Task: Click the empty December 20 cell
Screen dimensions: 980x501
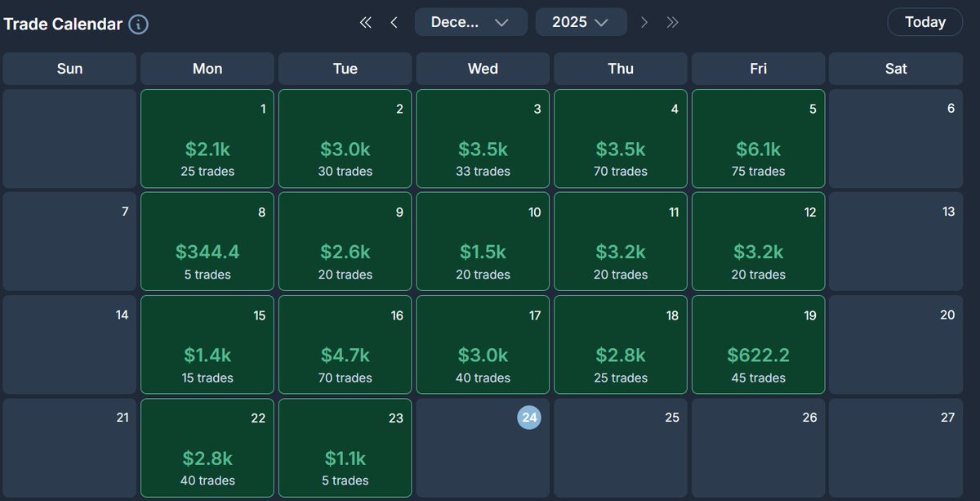Action: [896, 345]
